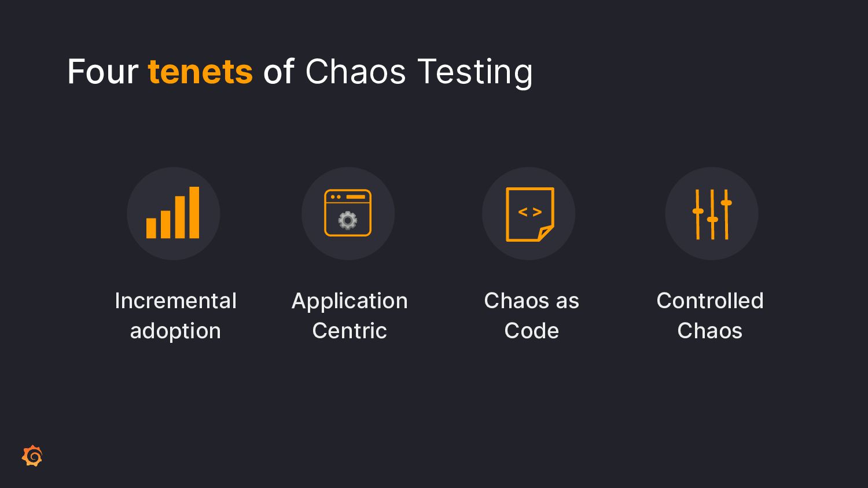Click the "Chaos as Code" caption
This screenshot has width=868, height=488.
tap(531, 316)
